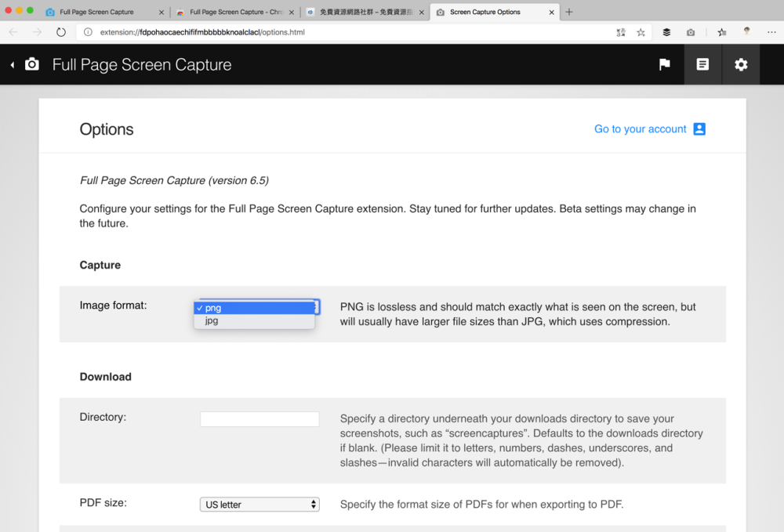The width and height of the screenshot is (784, 532).
Task: Click the camera logo beside Full Page Screen Capture
Action: (32, 64)
